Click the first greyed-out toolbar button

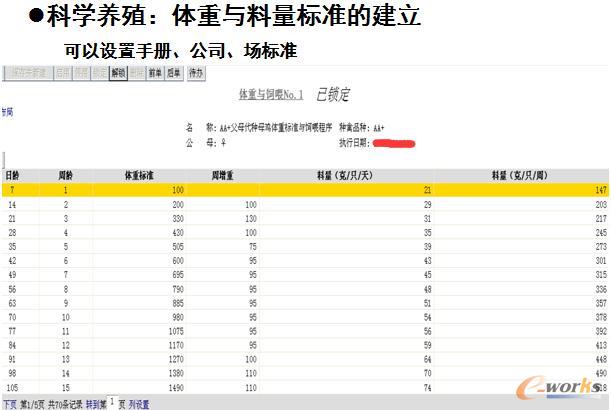click(27, 73)
